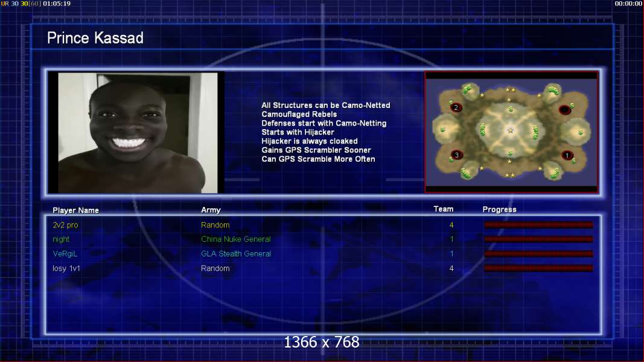The width and height of the screenshot is (644, 362).
Task: Click 'Camouflaged Rebels' text line
Action: (299, 114)
